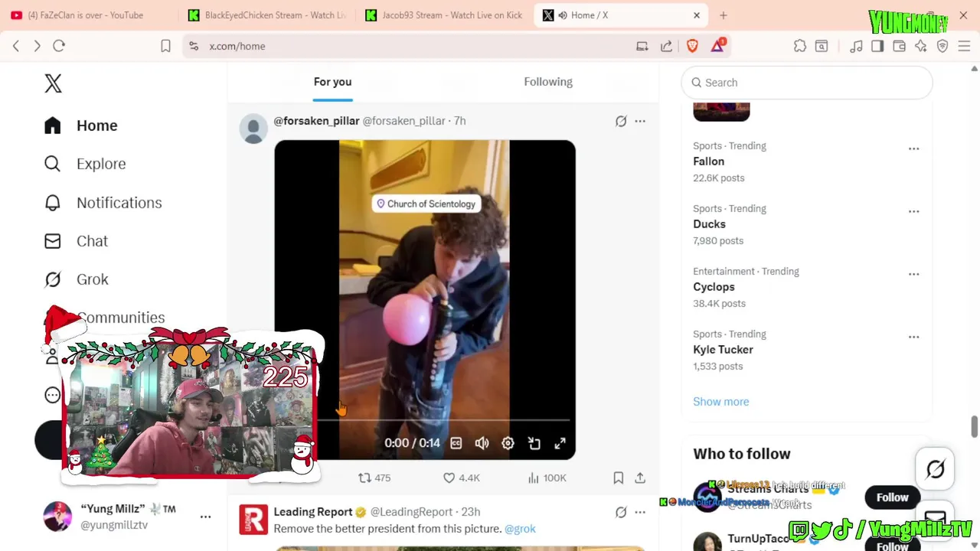Open browser main menu hamburger
This screenshot has height=551, width=980.
(x=964, y=46)
